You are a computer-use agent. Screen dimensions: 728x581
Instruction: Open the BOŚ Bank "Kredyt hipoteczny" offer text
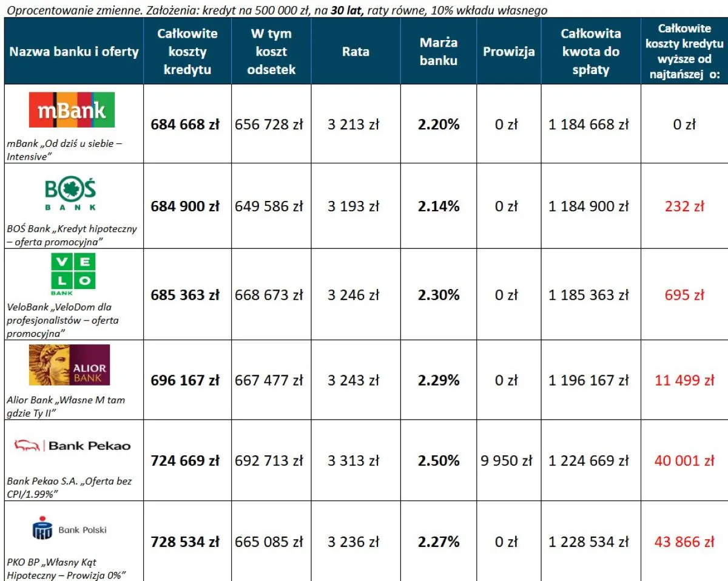pos(72,236)
